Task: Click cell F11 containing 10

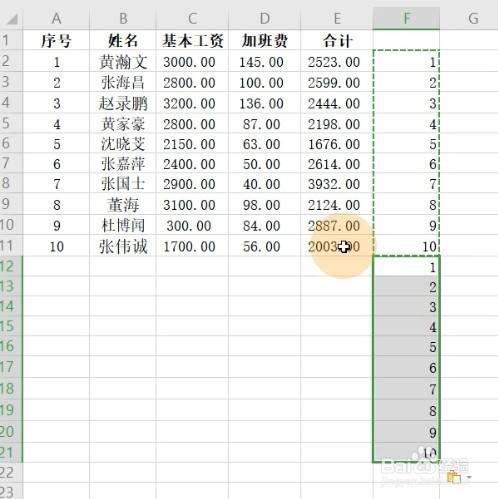Action: tap(406, 246)
